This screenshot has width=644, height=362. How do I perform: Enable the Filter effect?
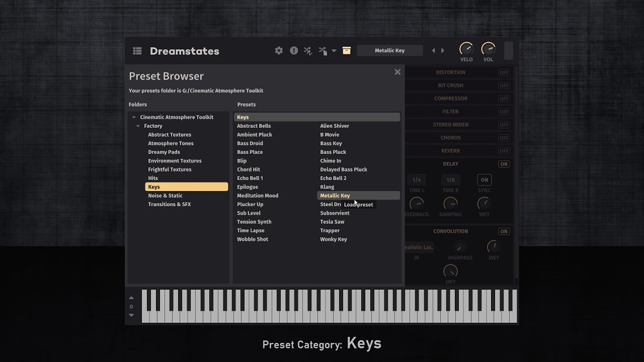pyautogui.click(x=504, y=112)
